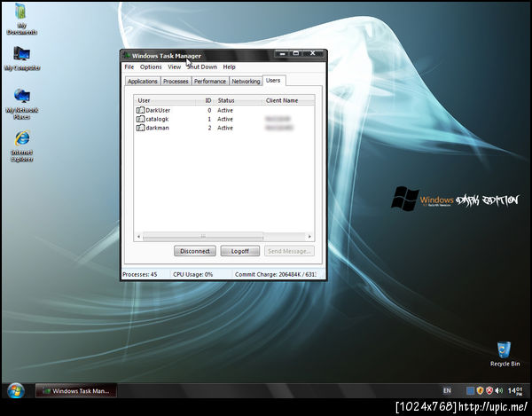Click the Commit Charge status entry
This screenshot has height=416, width=532.
click(276, 274)
